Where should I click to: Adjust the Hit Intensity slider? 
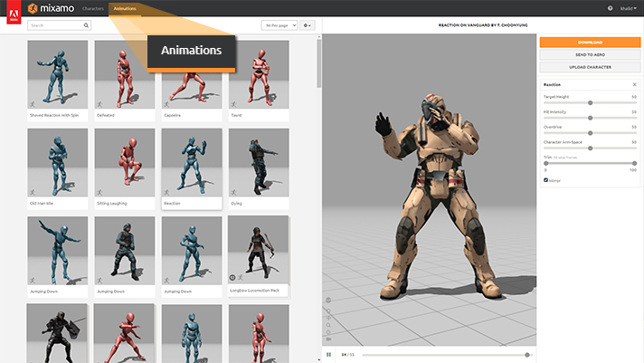(591, 118)
